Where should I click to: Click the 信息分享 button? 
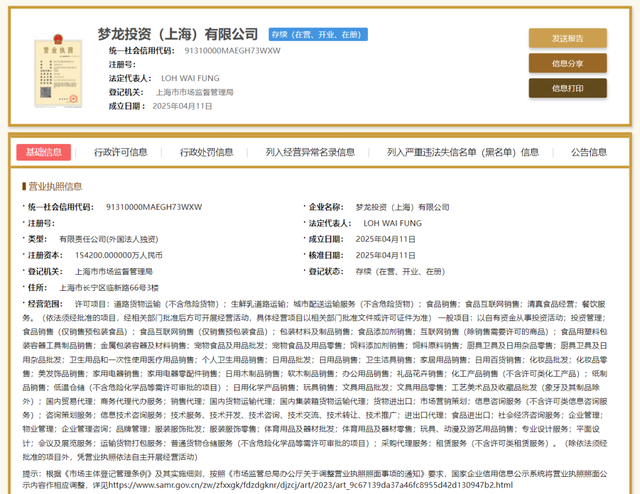[568, 63]
